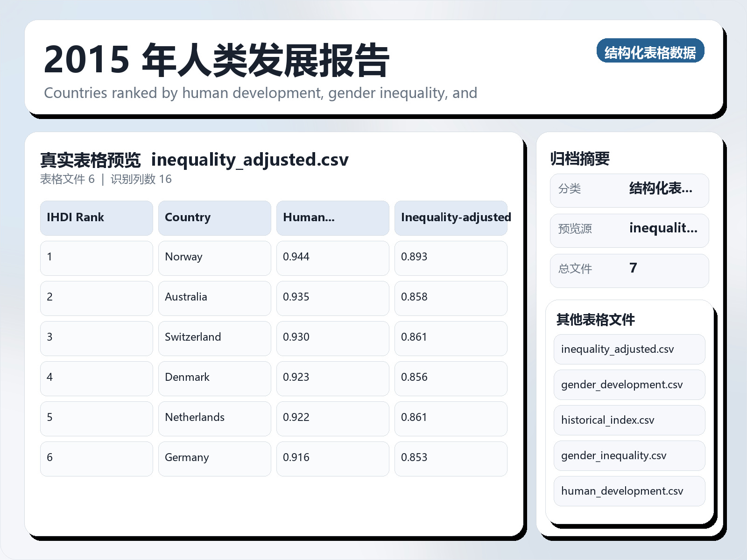Click the Inequality-adjusted column header

[x=451, y=217]
